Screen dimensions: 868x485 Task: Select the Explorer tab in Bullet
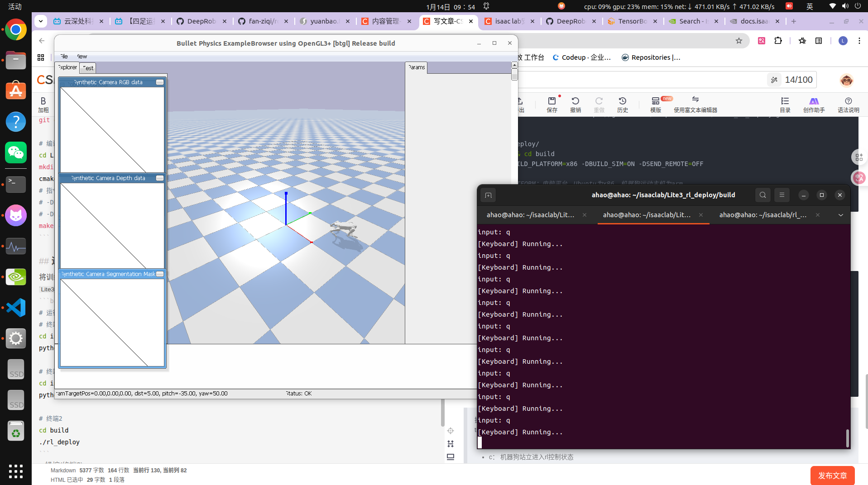pyautogui.click(x=67, y=67)
